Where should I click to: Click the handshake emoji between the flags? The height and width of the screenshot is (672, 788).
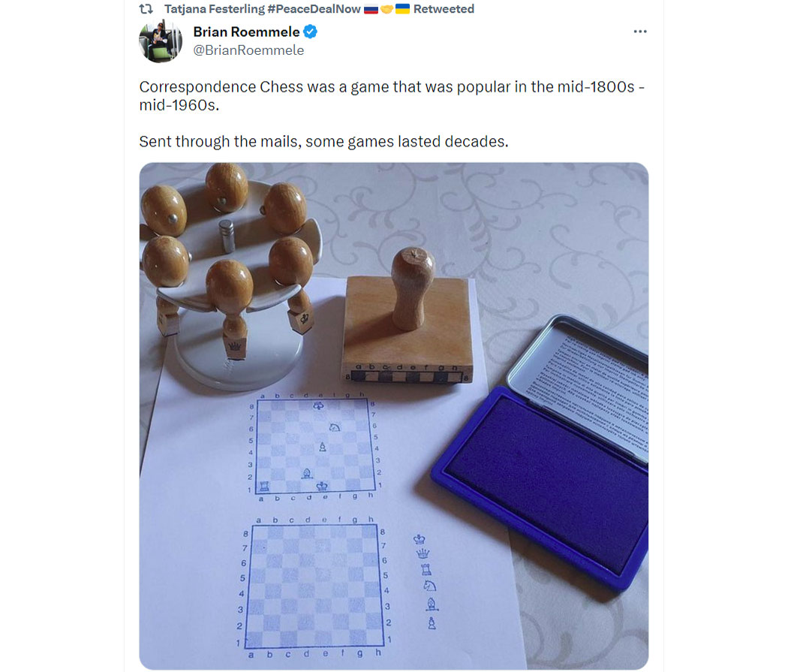386,9
